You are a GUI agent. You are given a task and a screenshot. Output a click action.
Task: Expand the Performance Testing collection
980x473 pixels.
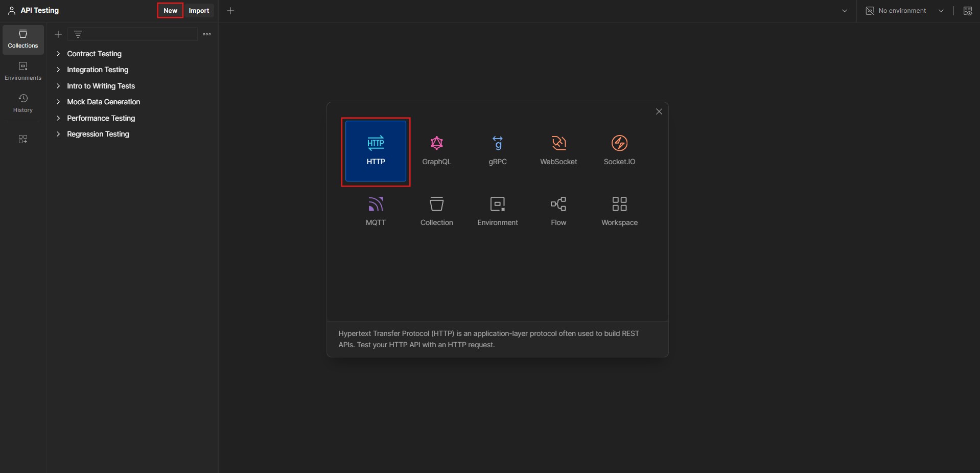pos(58,118)
